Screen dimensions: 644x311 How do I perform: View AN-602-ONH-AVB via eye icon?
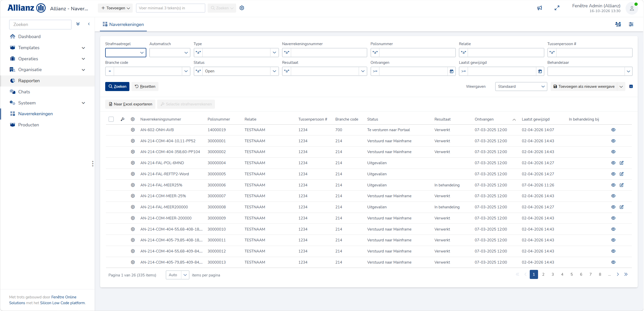tap(613, 130)
